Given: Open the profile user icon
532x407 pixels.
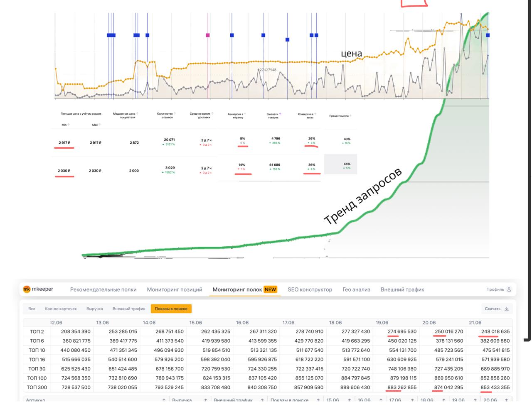Looking at the screenshot, I should [x=509, y=289].
